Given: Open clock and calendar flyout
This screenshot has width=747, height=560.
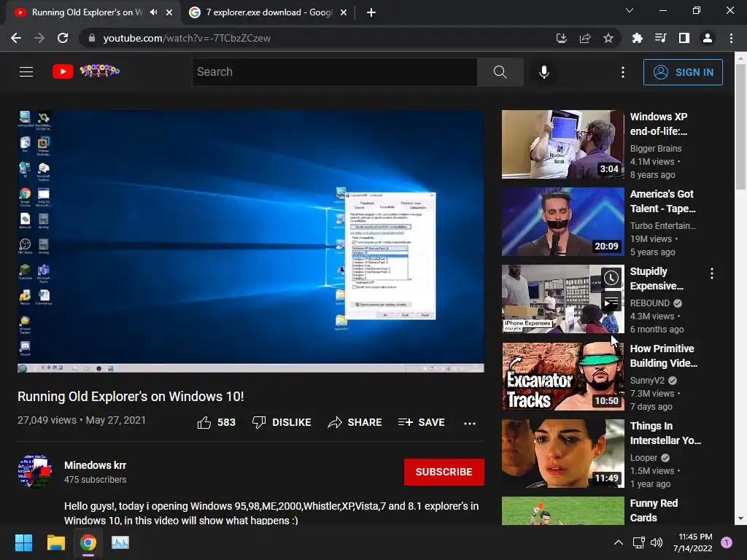Looking at the screenshot, I should [693, 542].
